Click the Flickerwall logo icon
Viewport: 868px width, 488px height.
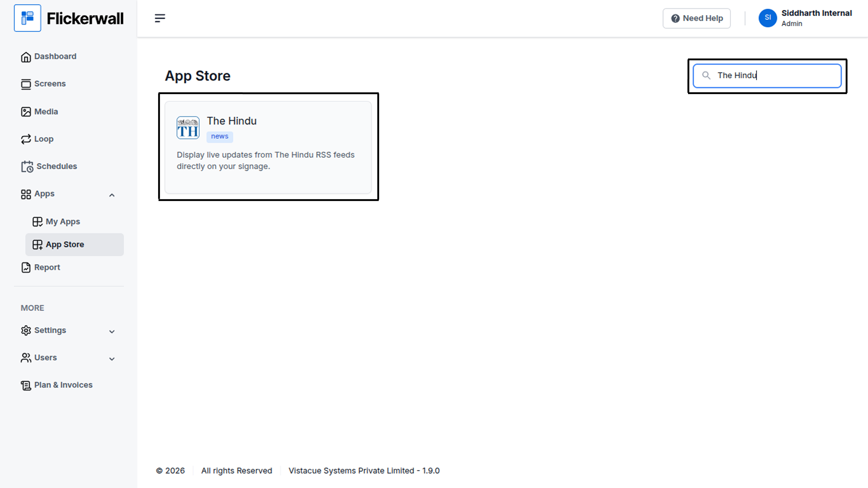pyautogui.click(x=27, y=18)
